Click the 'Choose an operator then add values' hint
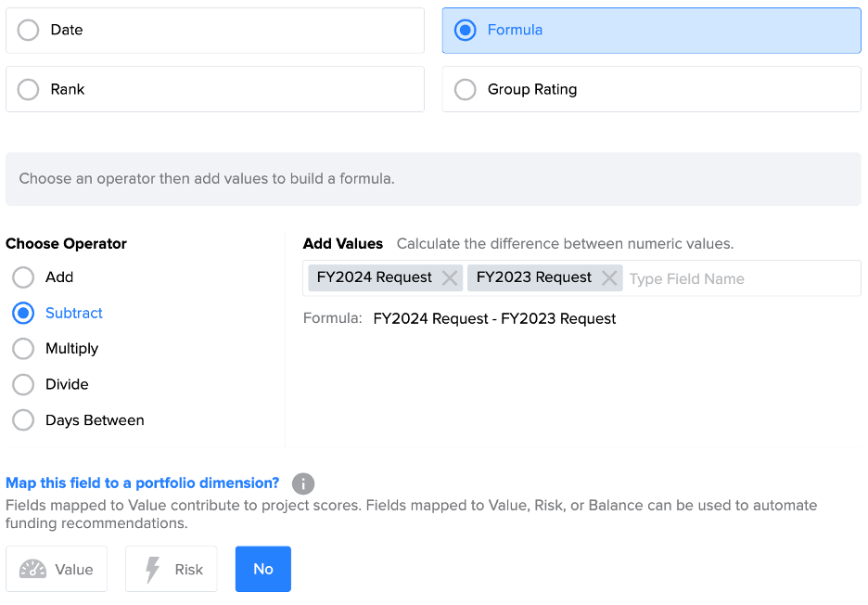Image resolution: width=868 pixels, height=605 pixels. coord(207,179)
